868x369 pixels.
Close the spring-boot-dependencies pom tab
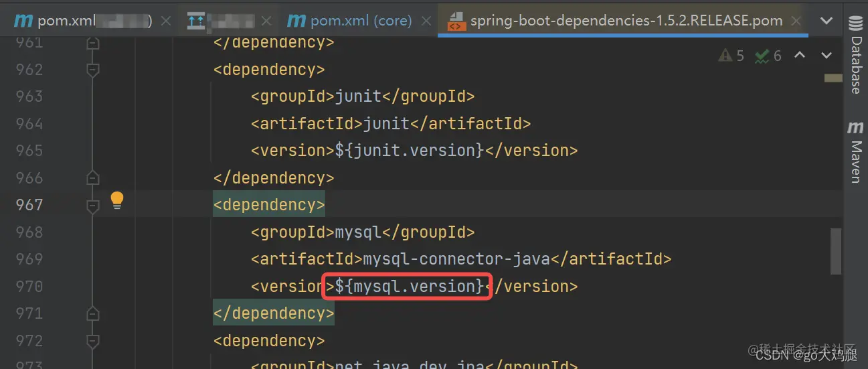click(x=796, y=21)
